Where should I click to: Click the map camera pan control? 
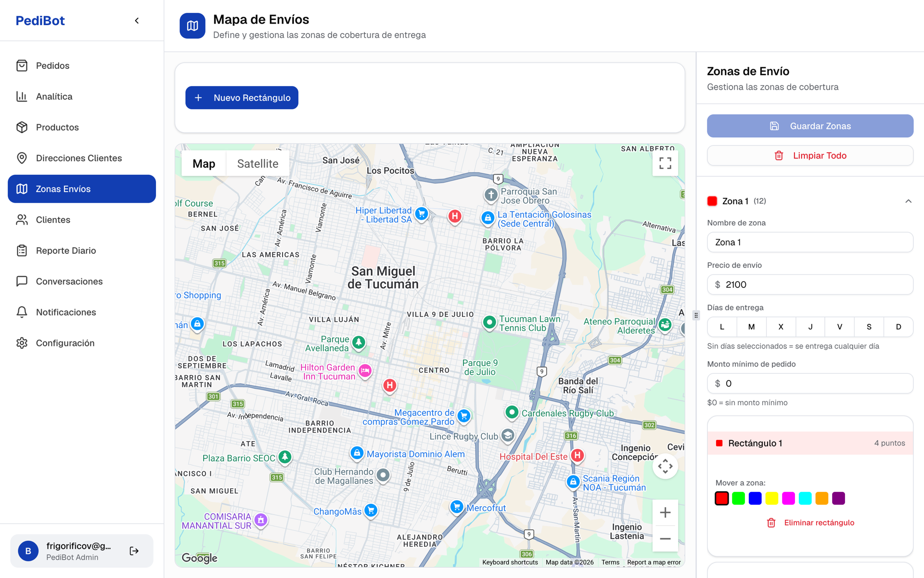(665, 466)
